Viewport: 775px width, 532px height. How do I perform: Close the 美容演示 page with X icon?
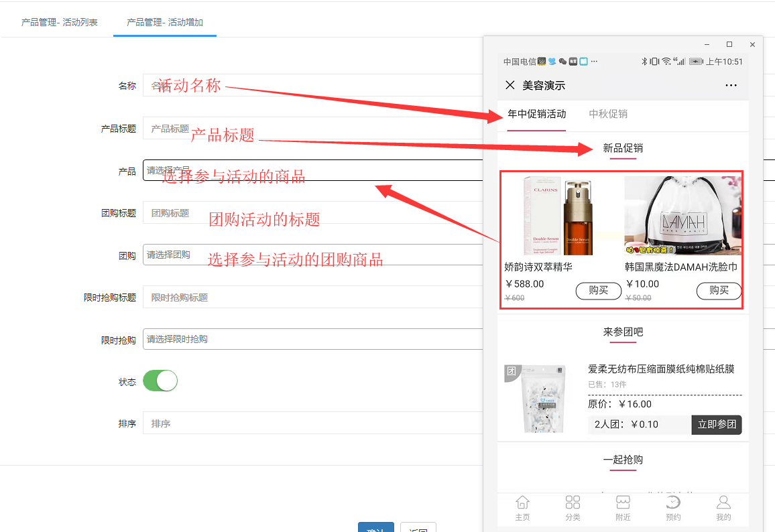tap(510, 85)
